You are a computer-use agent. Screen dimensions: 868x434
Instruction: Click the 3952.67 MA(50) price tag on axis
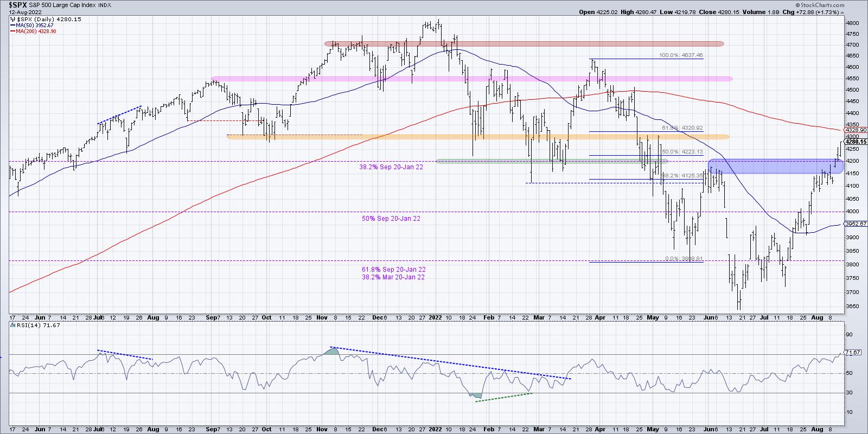click(854, 224)
